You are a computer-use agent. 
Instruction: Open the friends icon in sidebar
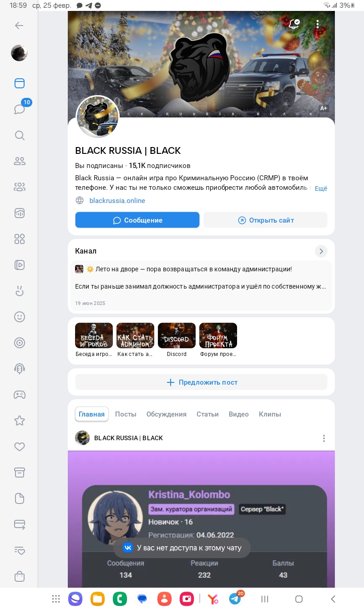[19, 161]
